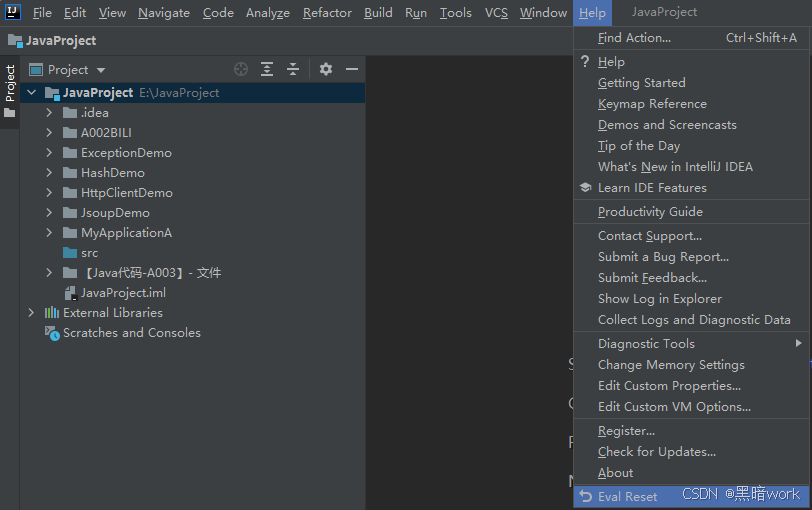Viewport: 812px width, 510px height.
Task: Click the Scratches and Consoles icon
Action: pos(52,333)
